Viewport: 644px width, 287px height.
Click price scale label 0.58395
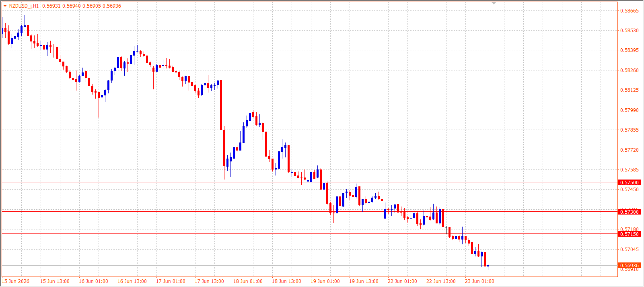[630, 50]
